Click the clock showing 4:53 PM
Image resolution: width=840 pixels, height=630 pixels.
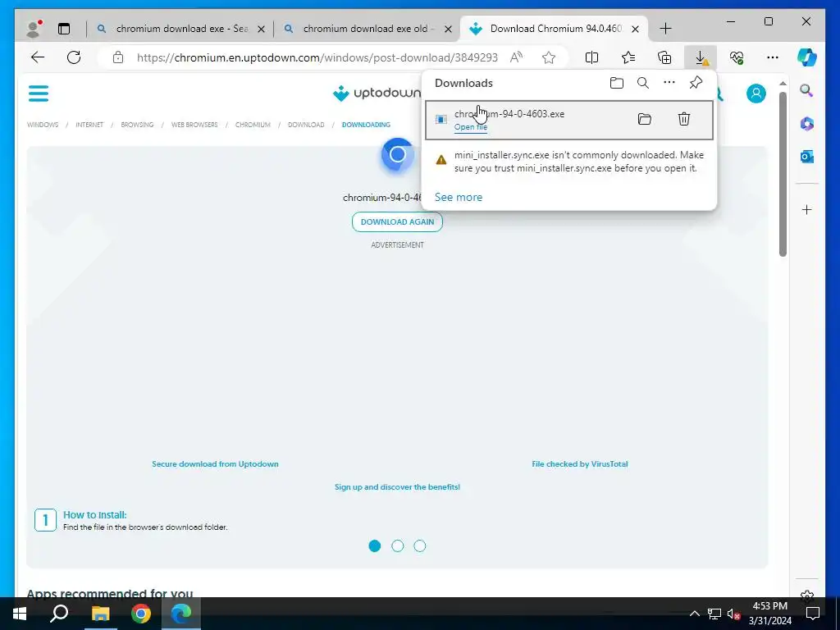click(769, 606)
